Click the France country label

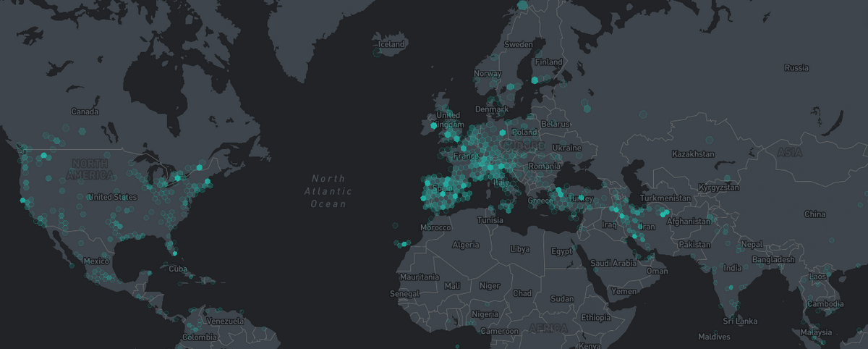(x=464, y=156)
